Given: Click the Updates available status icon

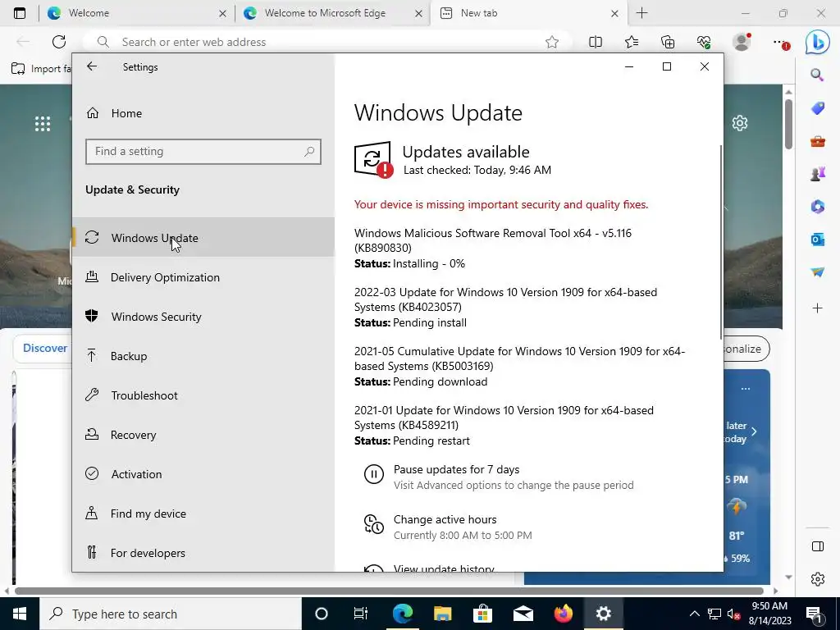Looking at the screenshot, I should 373,160.
